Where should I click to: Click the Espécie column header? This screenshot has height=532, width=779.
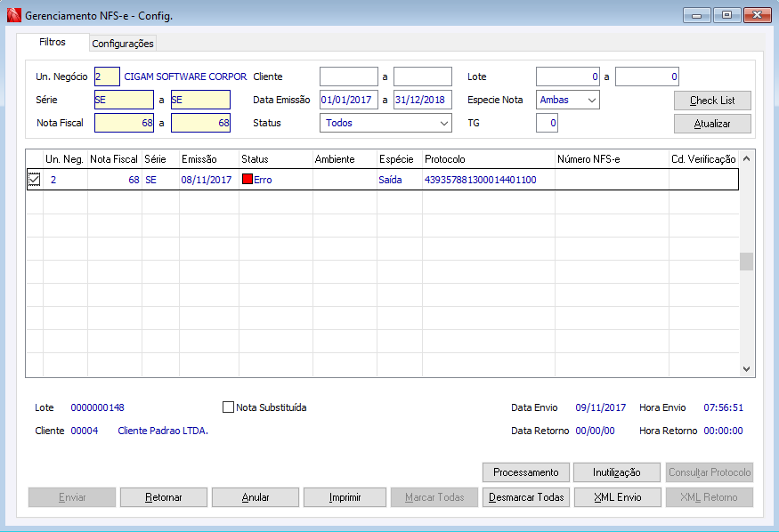400,159
